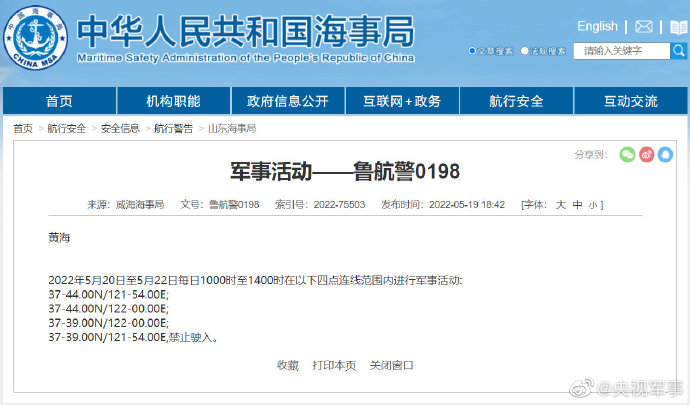Set font size to 中

coord(578,205)
